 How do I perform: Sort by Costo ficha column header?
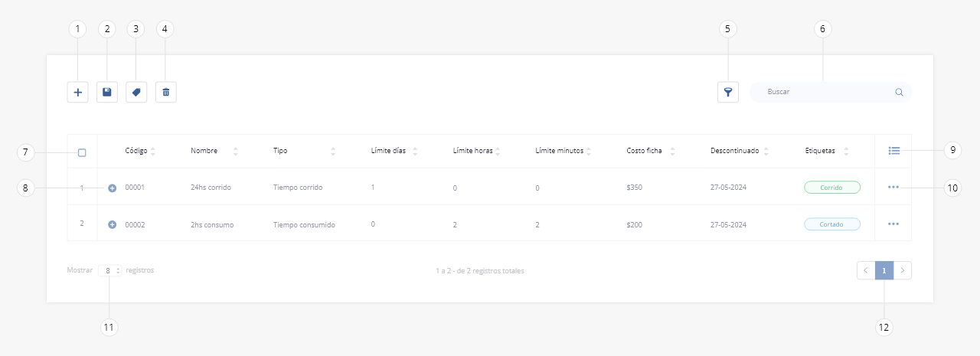point(671,151)
